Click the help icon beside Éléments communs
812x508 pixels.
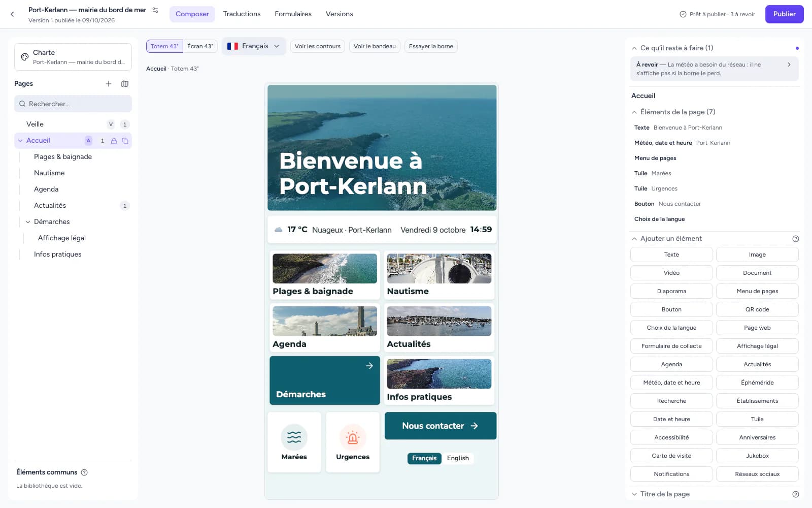coord(84,472)
